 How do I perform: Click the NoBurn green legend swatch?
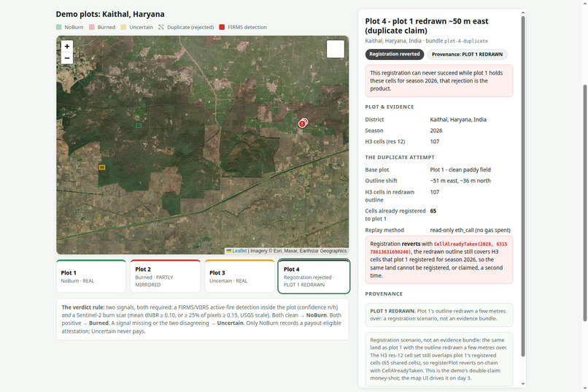(x=59, y=27)
